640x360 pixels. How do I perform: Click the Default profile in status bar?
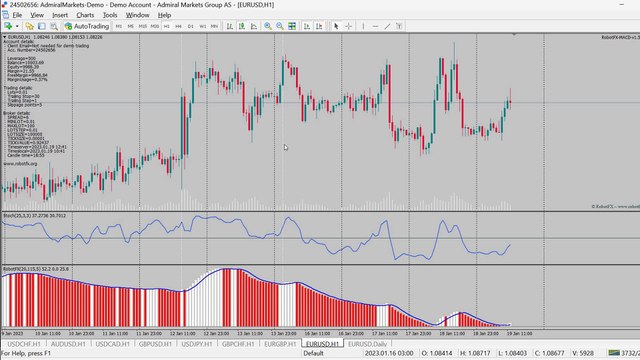click(x=313, y=353)
